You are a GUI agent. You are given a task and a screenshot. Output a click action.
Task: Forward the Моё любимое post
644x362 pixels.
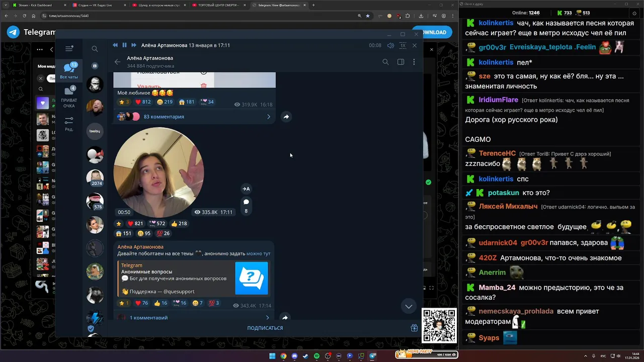point(286,117)
